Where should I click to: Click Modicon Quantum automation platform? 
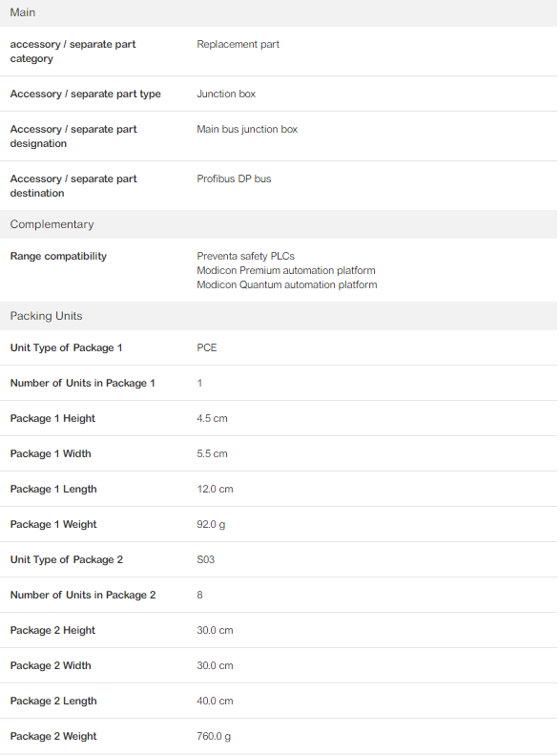pyautogui.click(x=287, y=285)
